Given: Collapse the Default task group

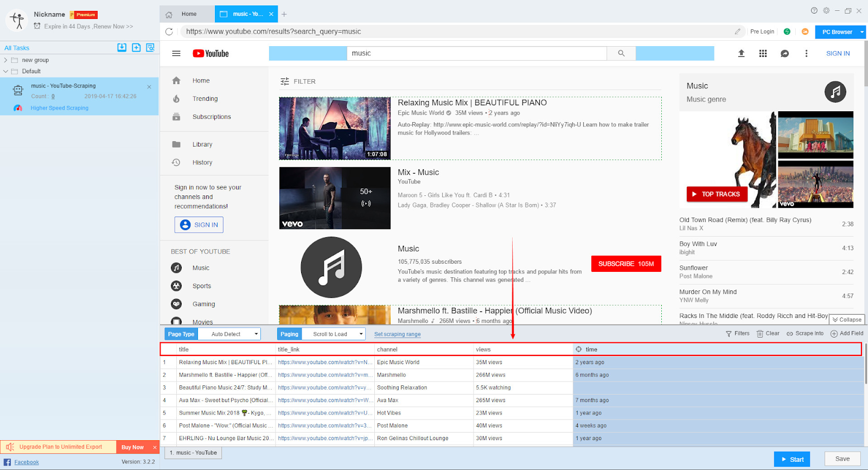Looking at the screenshot, I should click(x=6, y=71).
